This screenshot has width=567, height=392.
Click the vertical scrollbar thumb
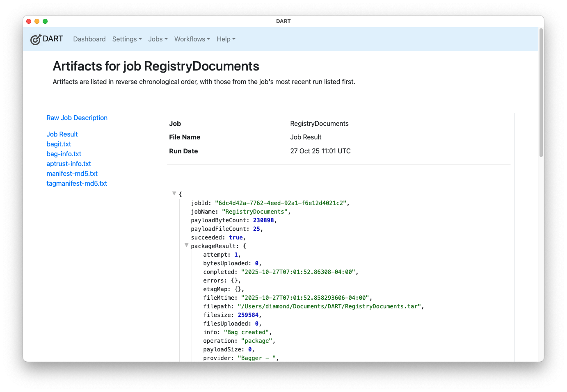click(541, 93)
